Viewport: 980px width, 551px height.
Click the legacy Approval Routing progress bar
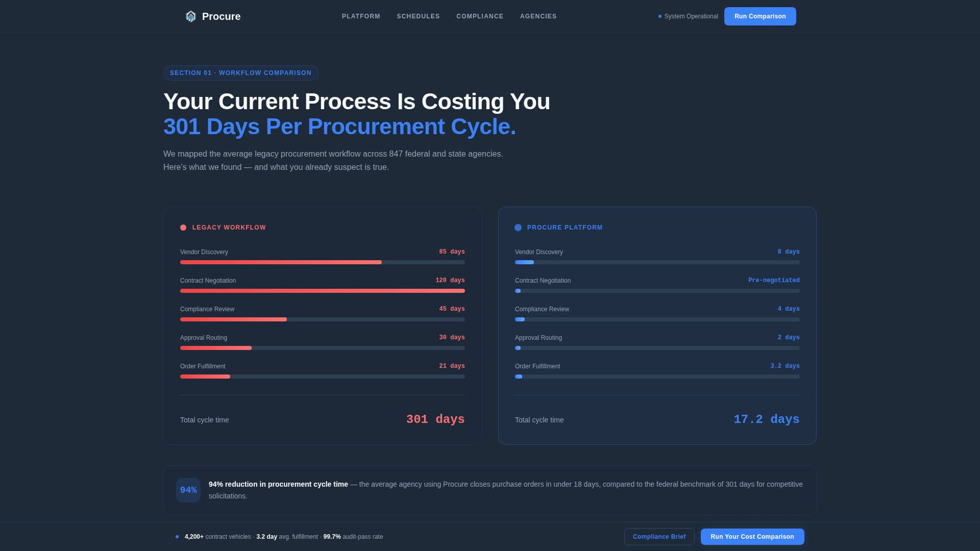[x=323, y=348]
